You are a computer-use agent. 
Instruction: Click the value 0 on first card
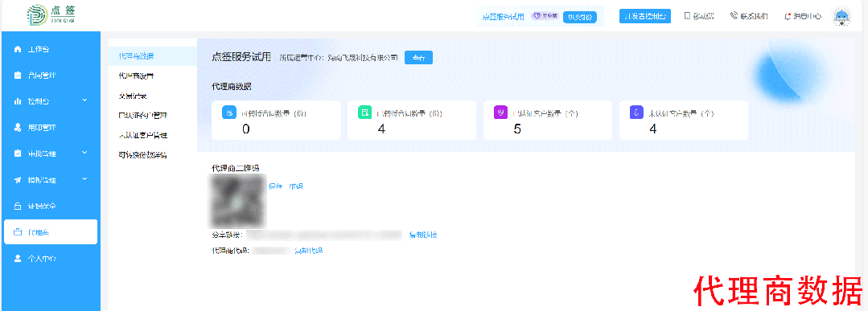coord(246,129)
